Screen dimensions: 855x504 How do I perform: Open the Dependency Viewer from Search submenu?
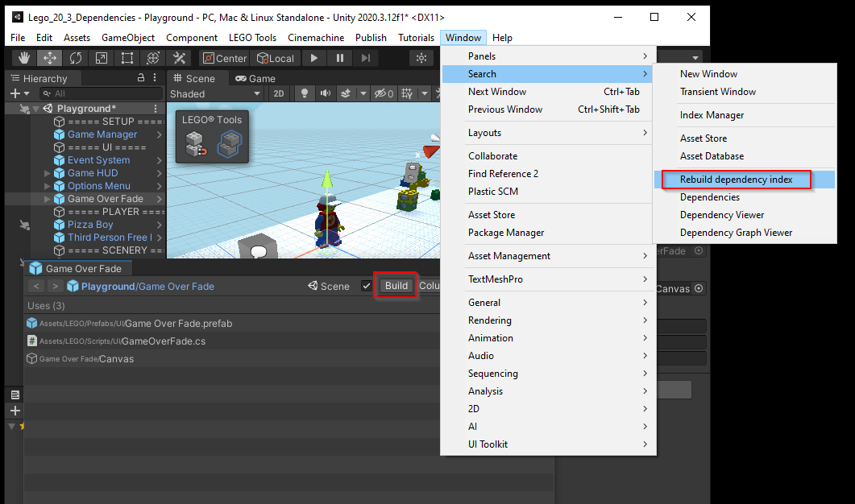pos(721,215)
